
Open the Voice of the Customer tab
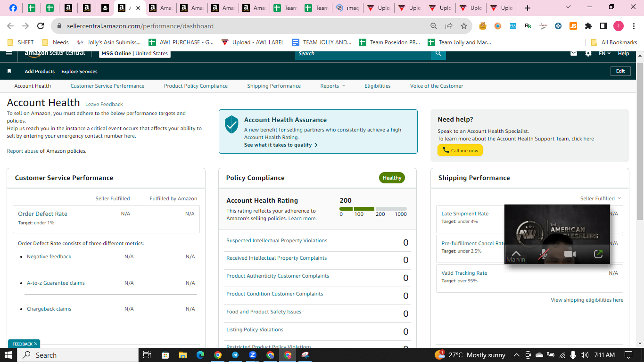tap(437, 86)
